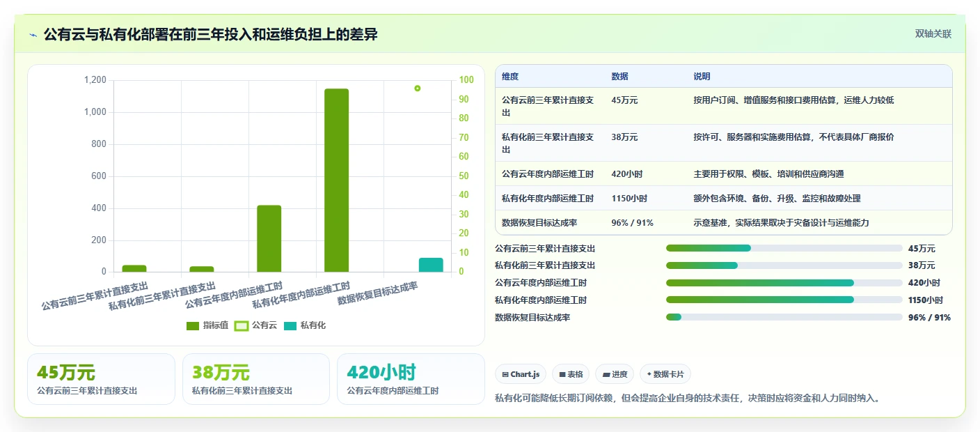Toggle the 私有化 legend entry in the chart
The height and width of the screenshot is (432, 980).
pos(305,326)
